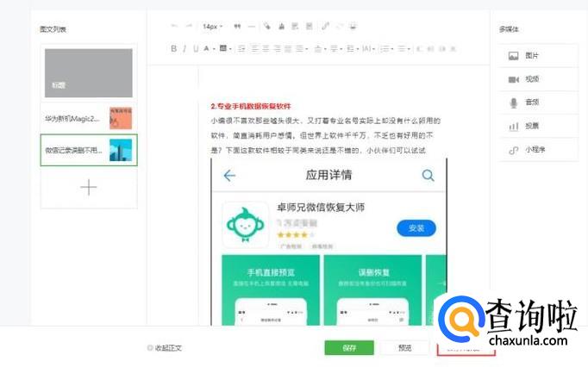Apply underline formatting
Image resolution: width=588 pixels, height=367 pixels.
pos(196,49)
